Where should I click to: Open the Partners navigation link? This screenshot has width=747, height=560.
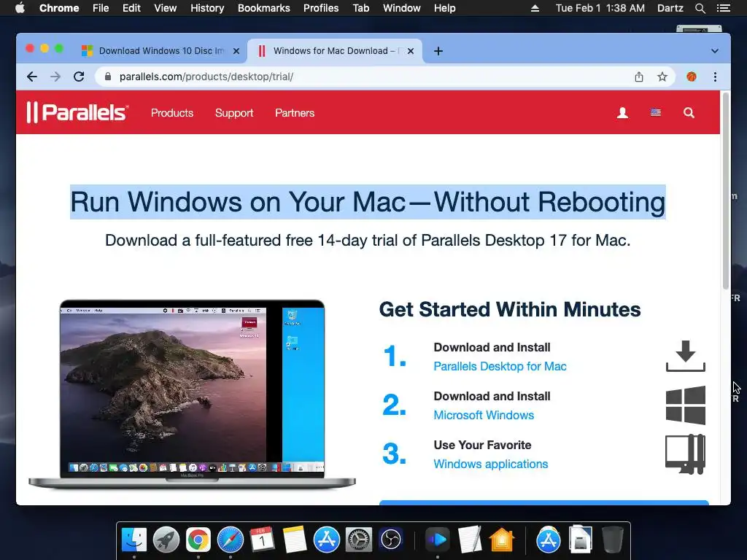click(x=295, y=113)
